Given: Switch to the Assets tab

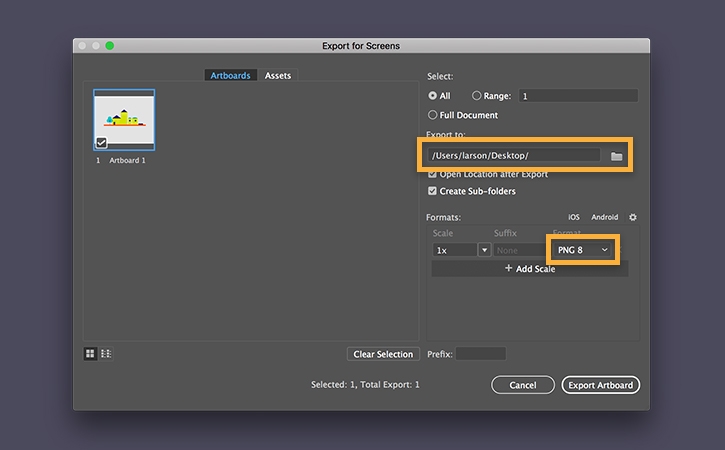Looking at the screenshot, I should point(278,76).
